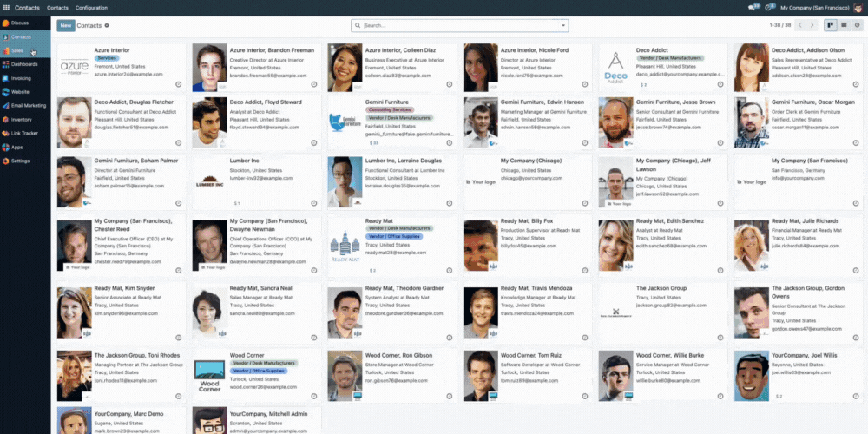
Task: Open activity clock on Brandon Freeman card
Action: tap(314, 85)
